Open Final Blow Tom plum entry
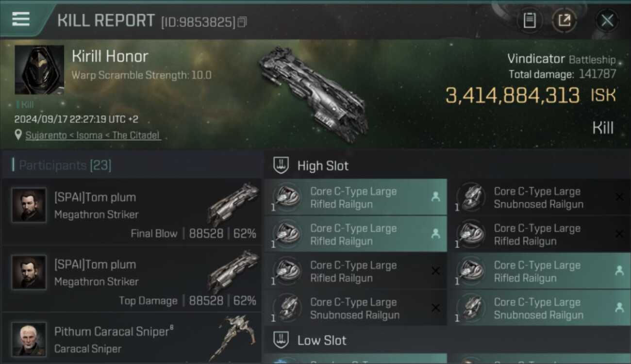Image resolution: width=631 pixels, height=364 pixels. click(x=132, y=212)
